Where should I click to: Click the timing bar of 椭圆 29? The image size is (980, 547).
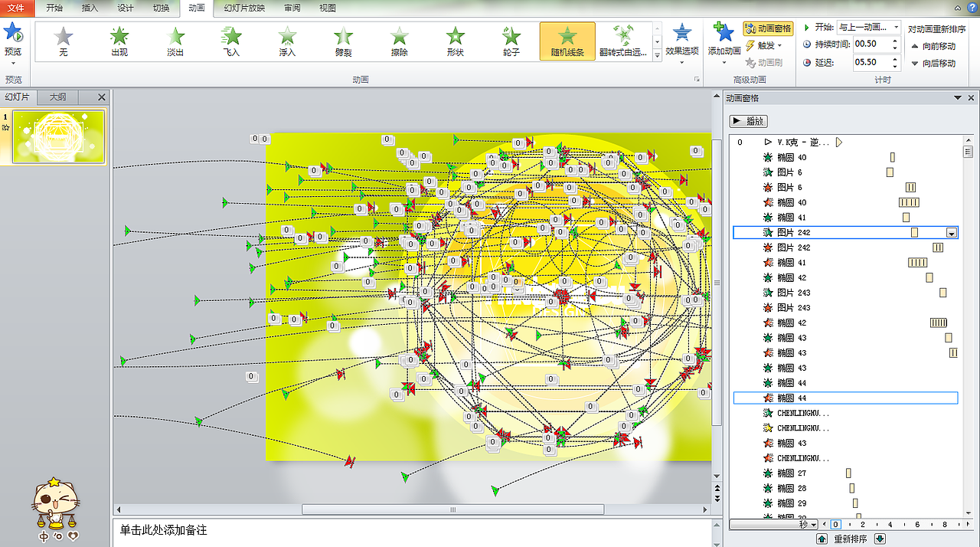(x=855, y=503)
